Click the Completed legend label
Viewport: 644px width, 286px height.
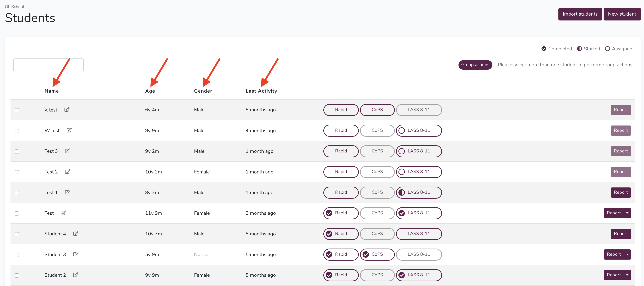click(560, 49)
